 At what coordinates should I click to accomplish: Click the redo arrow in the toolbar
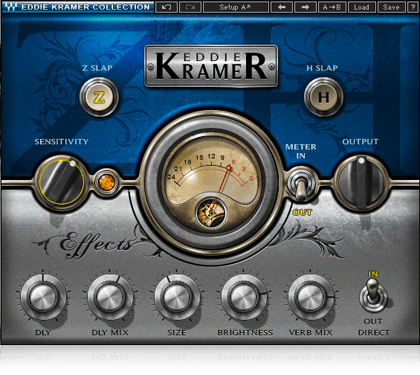click(x=190, y=7)
